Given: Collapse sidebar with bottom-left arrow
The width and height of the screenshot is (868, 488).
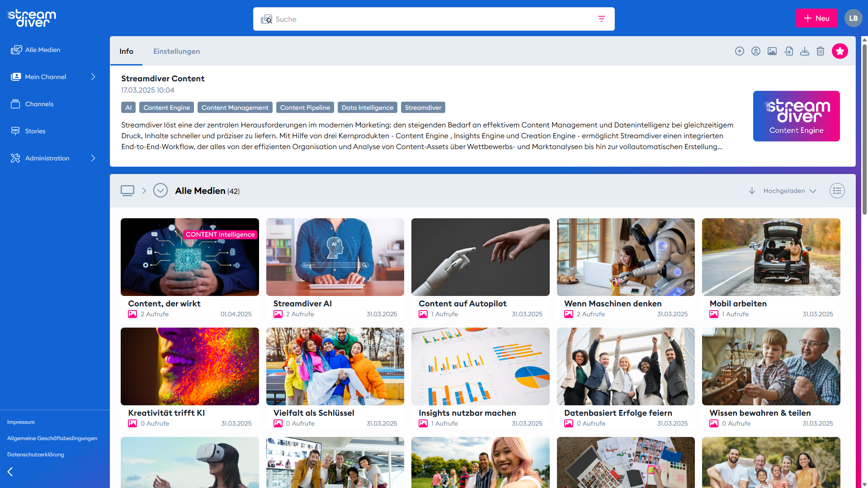Looking at the screenshot, I should (10, 472).
